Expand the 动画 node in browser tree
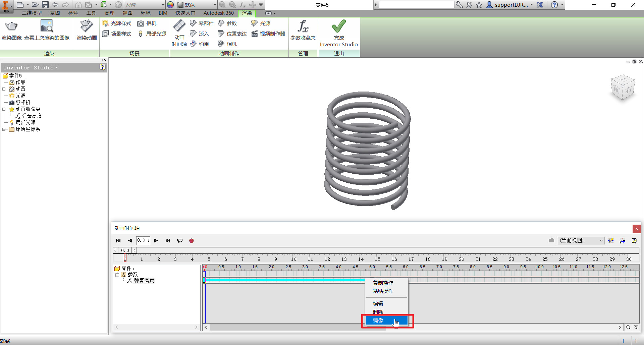 [4, 89]
